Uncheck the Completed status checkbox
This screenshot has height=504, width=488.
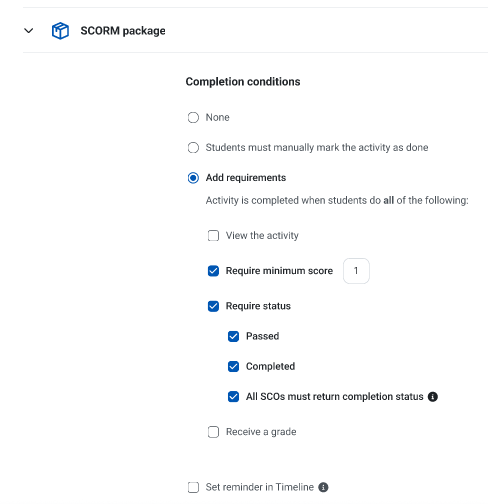coord(233,366)
